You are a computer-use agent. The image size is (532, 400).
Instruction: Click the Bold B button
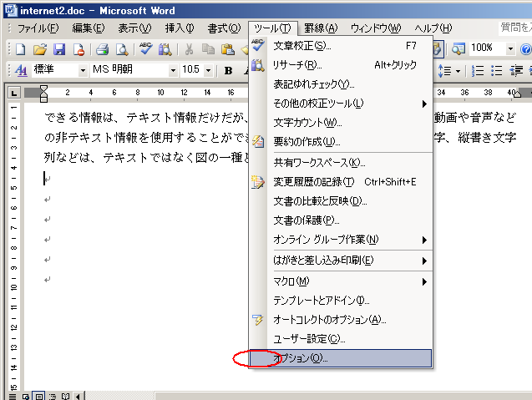point(228,70)
